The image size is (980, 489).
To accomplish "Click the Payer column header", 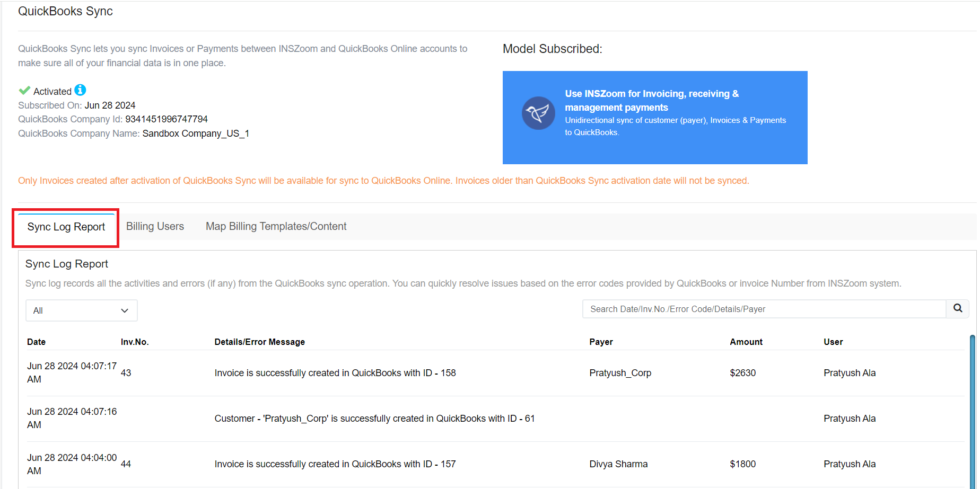I will (601, 342).
